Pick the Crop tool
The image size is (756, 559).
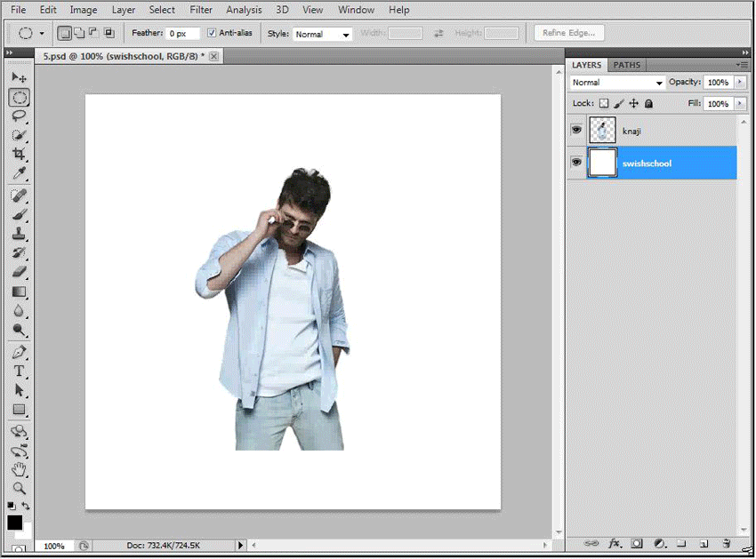coord(19,155)
